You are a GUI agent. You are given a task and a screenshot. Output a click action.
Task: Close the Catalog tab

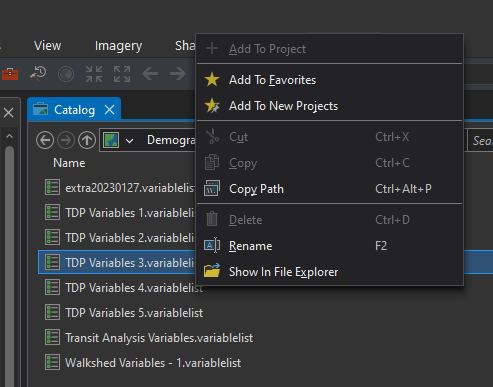pos(110,110)
